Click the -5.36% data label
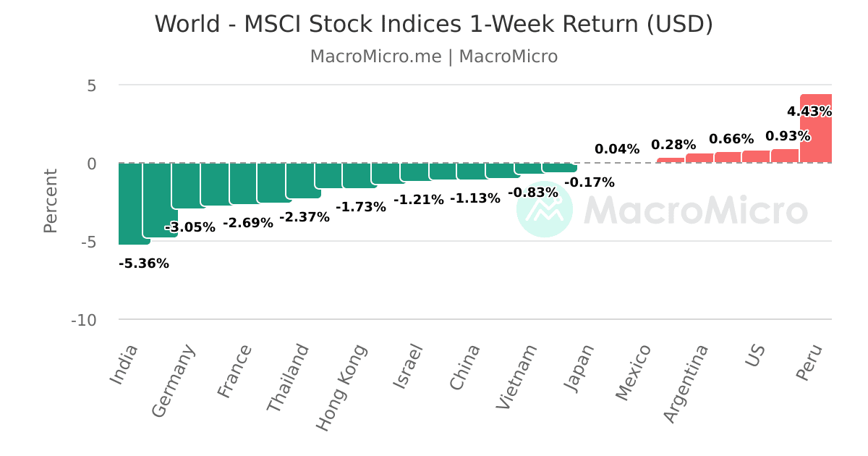Screen dimensions: 868x456 [x=144, y=263]
